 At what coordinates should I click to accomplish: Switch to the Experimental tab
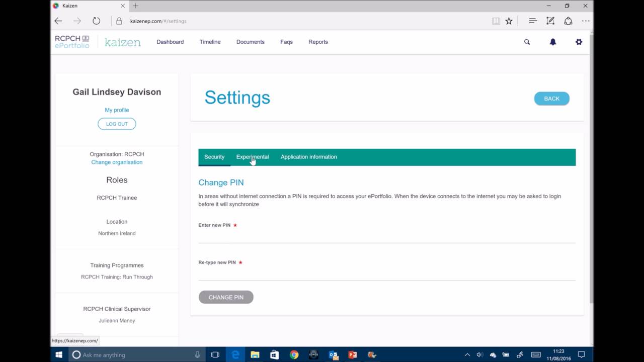point(253,157)
